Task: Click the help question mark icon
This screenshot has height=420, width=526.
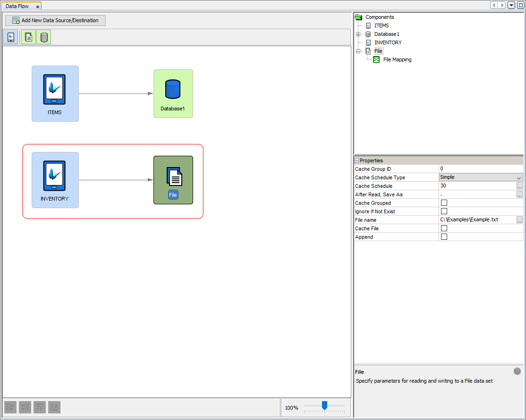Action: (x=517, y=371)
